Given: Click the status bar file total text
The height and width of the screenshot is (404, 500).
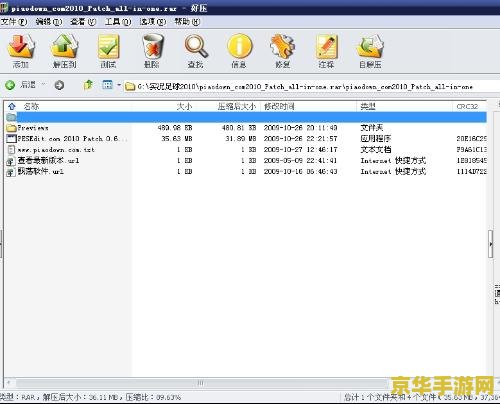Looking at the screenshot, I should [x=421, y=397].
